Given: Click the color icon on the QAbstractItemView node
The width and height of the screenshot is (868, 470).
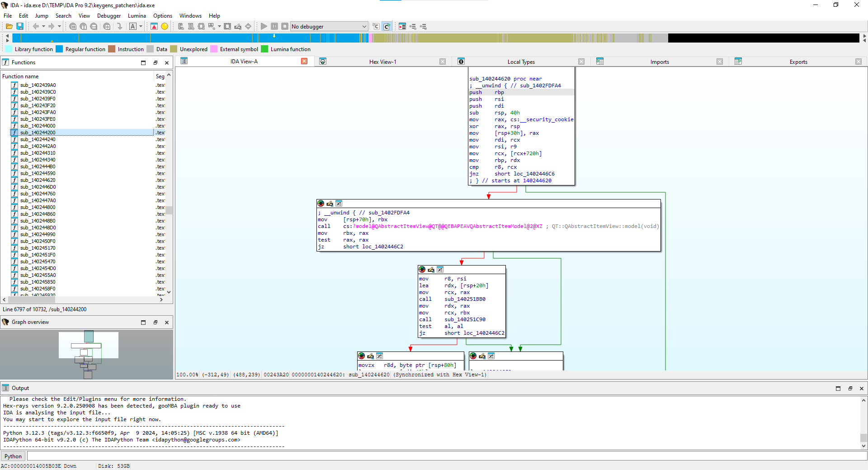Looking at the screenshot, I should [x=321, y=204].
